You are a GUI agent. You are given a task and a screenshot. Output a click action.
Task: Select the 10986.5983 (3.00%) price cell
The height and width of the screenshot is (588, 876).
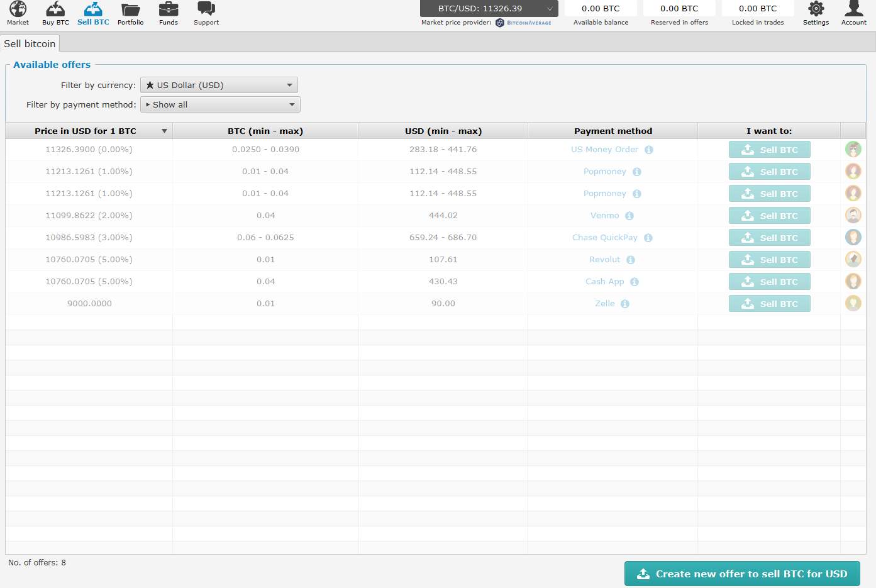(89, 238)
